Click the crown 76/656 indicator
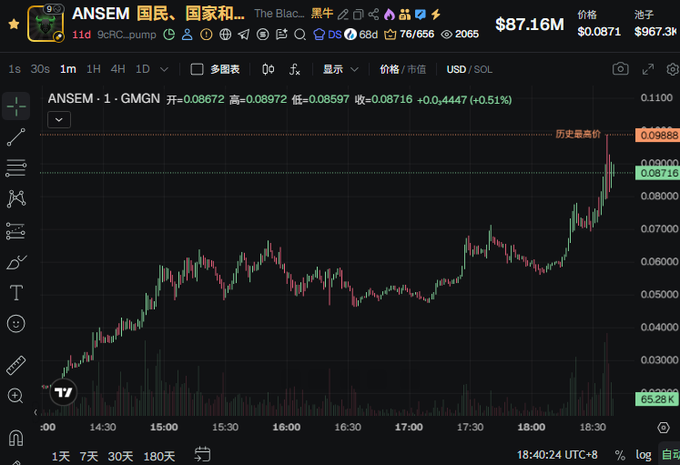This screenshot has width=680, height=465. point(409,34)
